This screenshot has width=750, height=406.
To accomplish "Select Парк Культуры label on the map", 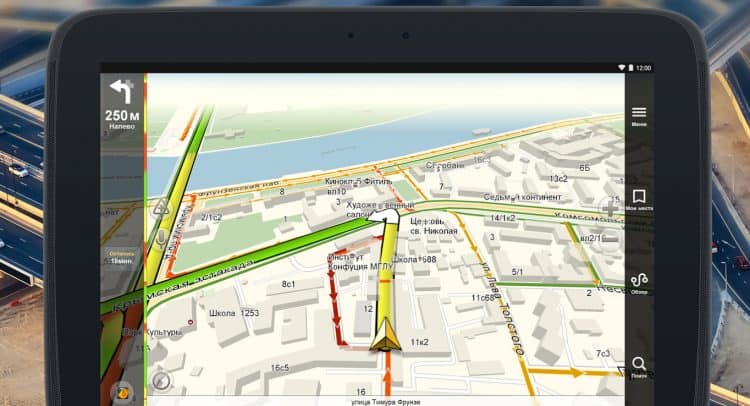I will pyautogui.click(x=152, y=331).
